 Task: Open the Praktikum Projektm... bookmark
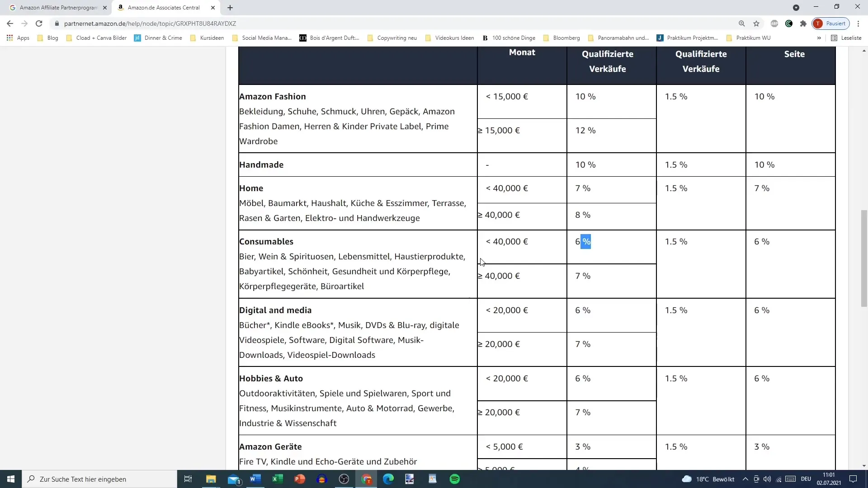coord(688,38)
